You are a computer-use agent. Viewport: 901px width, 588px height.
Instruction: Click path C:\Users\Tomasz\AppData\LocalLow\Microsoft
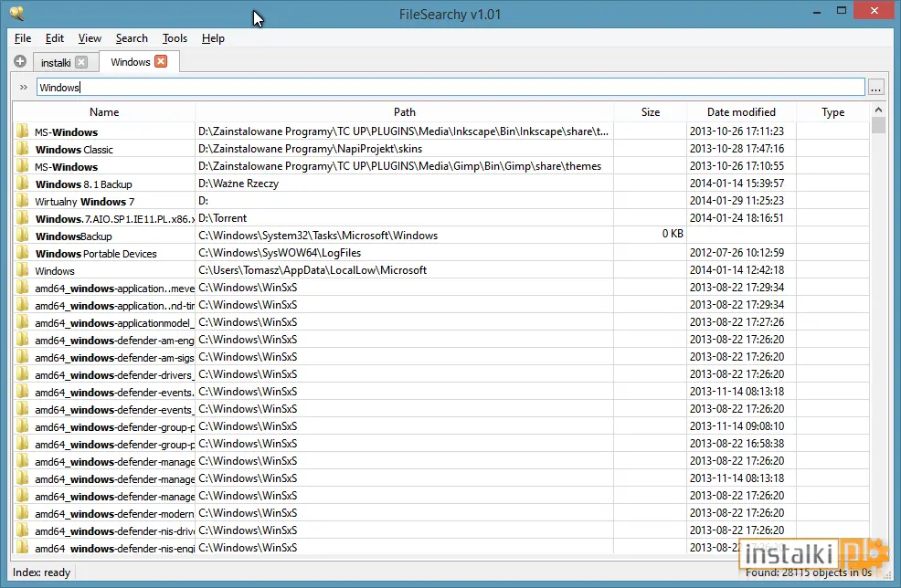click(313, 270)
